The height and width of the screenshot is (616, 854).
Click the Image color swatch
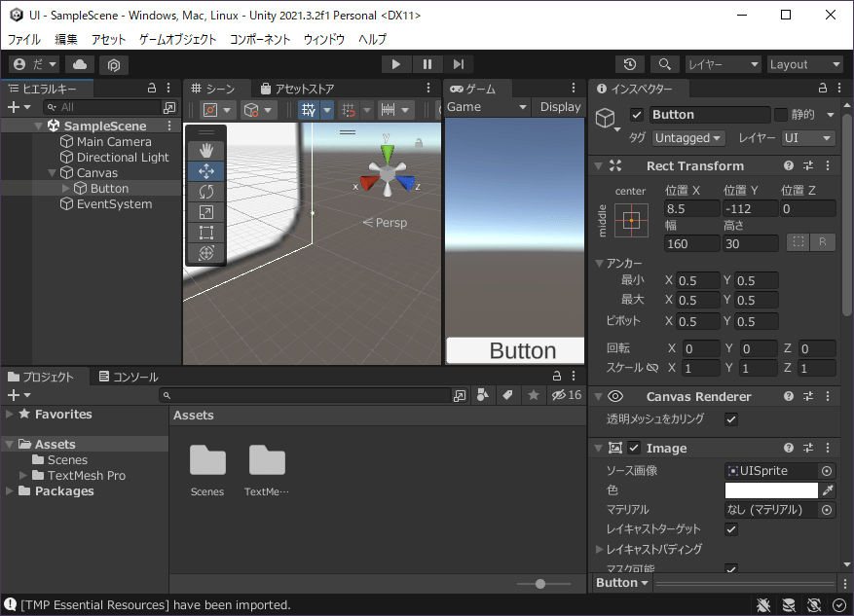(x=771, y=490)
